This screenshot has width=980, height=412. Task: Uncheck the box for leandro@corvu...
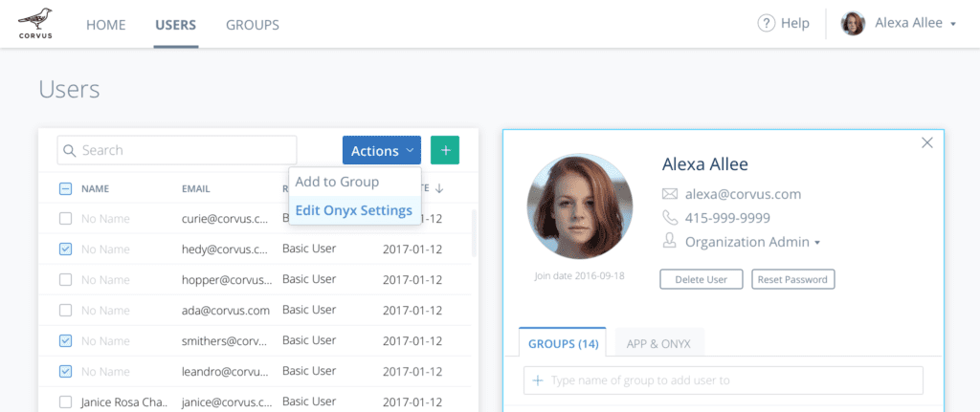[66, 372]
